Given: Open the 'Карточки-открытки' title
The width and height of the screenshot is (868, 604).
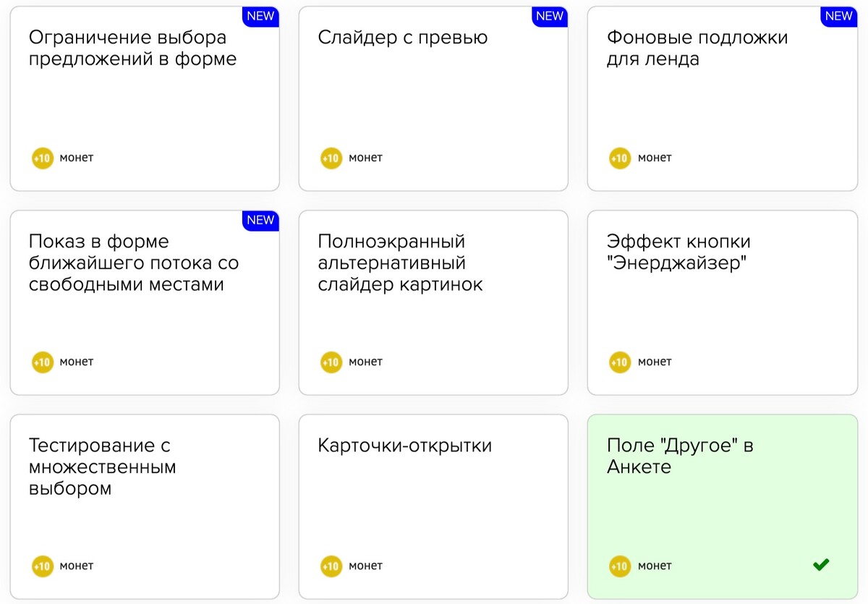Looking at the screenshot, I should point(405,446).
